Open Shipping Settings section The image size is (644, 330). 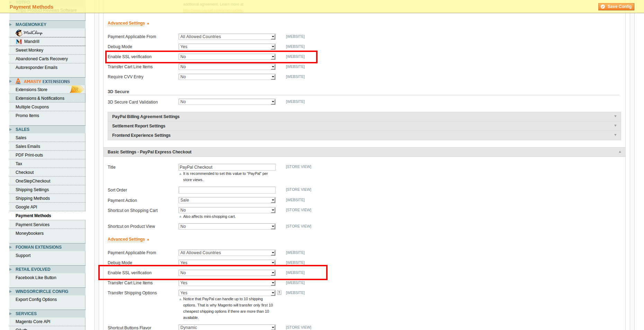pyautogui.click(x=32, y=190)
